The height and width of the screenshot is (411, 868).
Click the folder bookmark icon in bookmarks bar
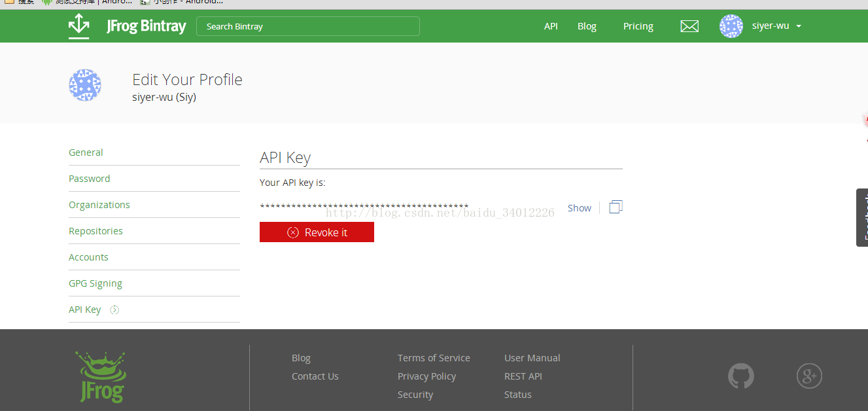click(x=10, y=2)
